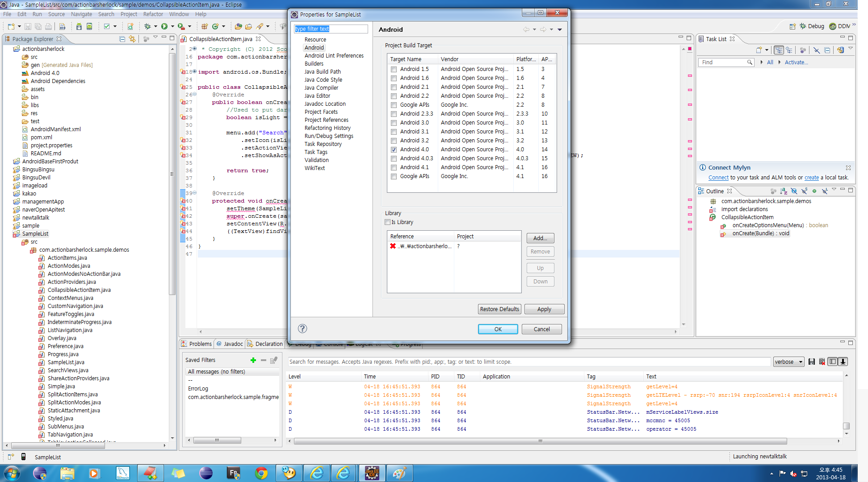
Task: Synchronize Changed in Task List toolbar
Action: [840, 50]
